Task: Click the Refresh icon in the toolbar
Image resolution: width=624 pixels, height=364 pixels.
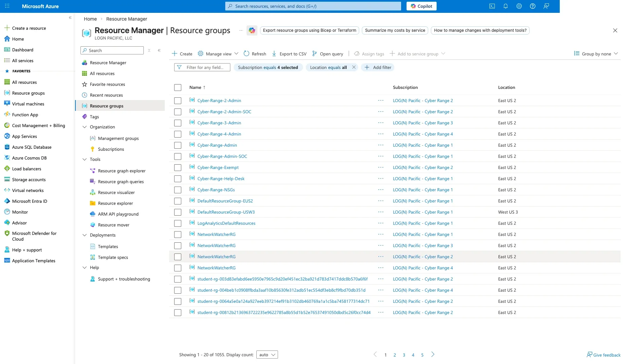Action: (x=247, y=53)
